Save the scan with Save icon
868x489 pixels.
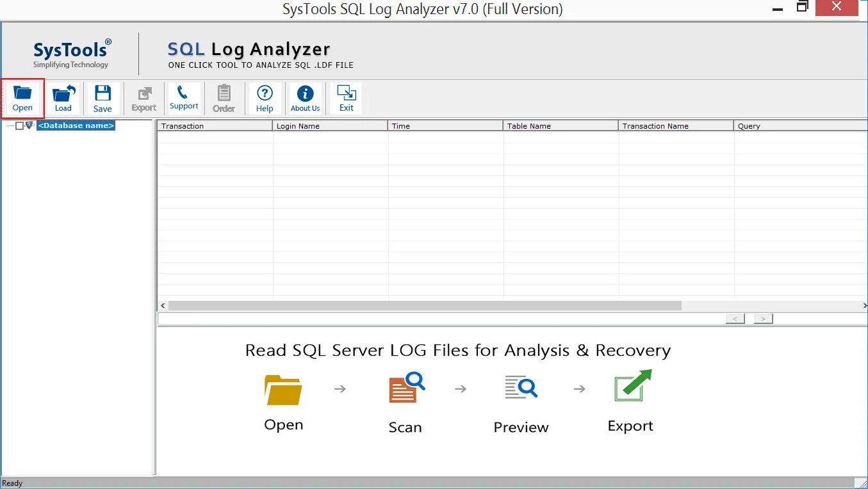tap(102, 99)
